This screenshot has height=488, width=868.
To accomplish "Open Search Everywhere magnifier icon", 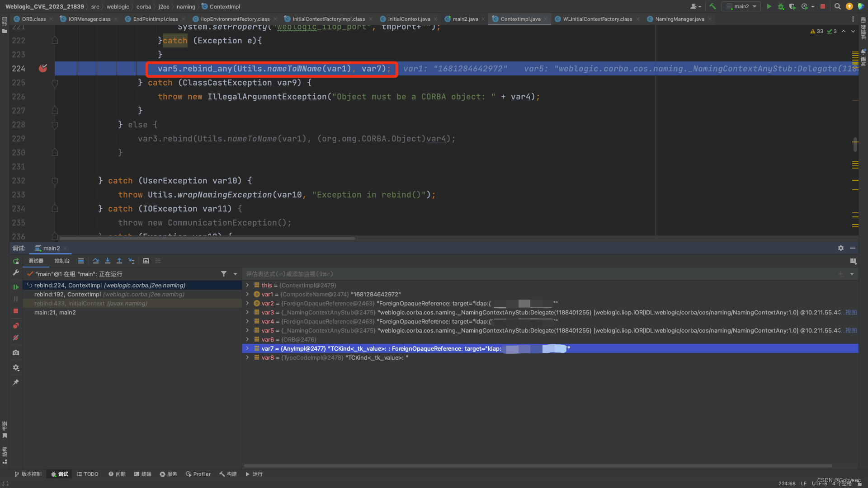I will pyautogui.click(x=837, y=6).
